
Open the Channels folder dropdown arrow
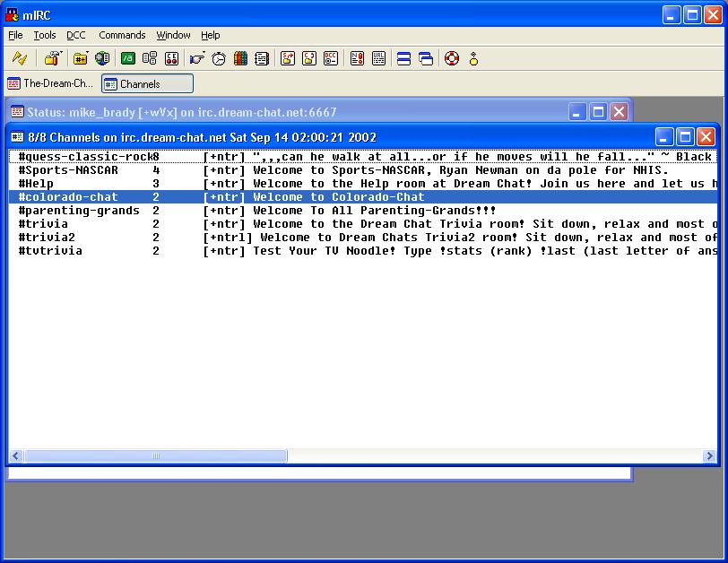tap(89, 53)
